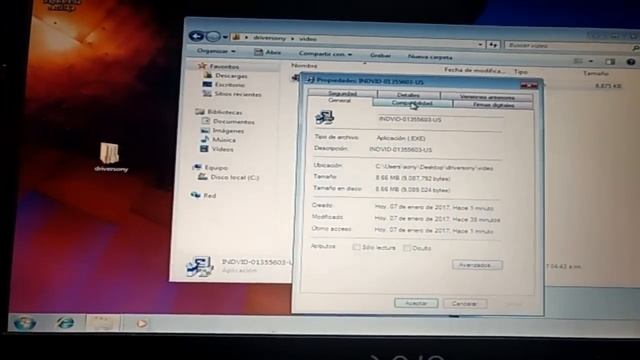Image resolution: width=640 pixels, height=360 pixels.
Task: Click the driversony breadcrumb in address bar
Action: (x=269, y=38)
